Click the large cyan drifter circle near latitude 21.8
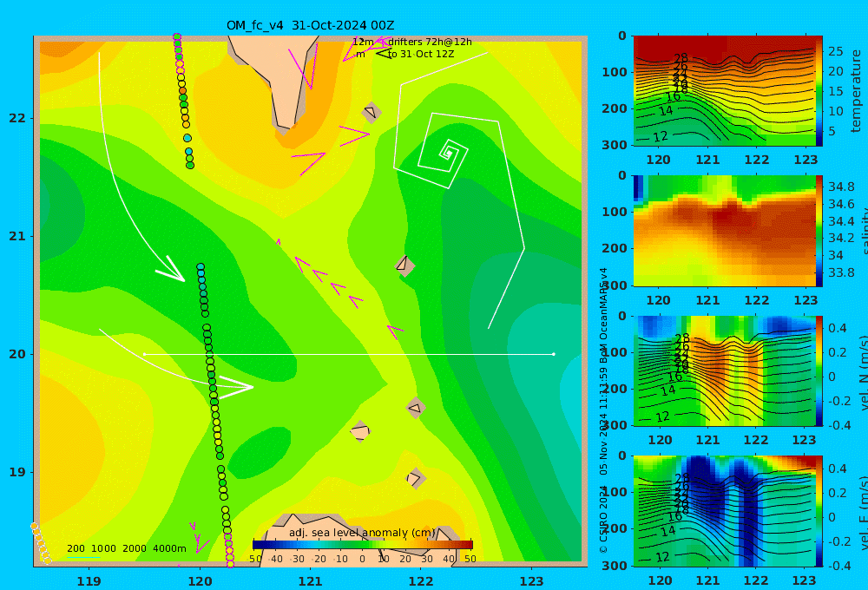The height and width of the screenshot is (590, 868). tap(187, 138)
